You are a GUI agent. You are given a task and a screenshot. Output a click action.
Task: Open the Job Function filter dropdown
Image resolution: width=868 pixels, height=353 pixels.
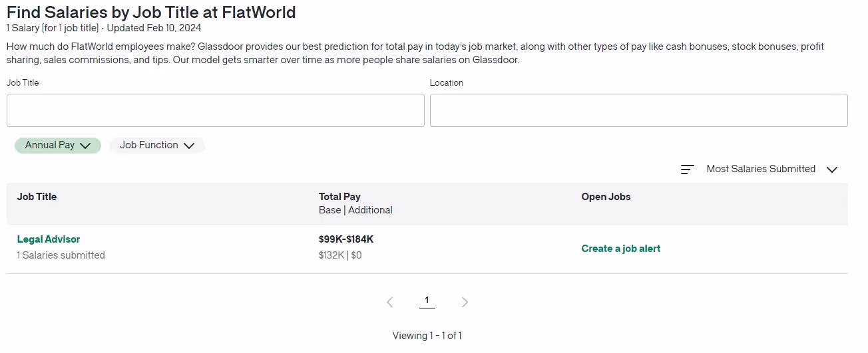pos(157,145)
